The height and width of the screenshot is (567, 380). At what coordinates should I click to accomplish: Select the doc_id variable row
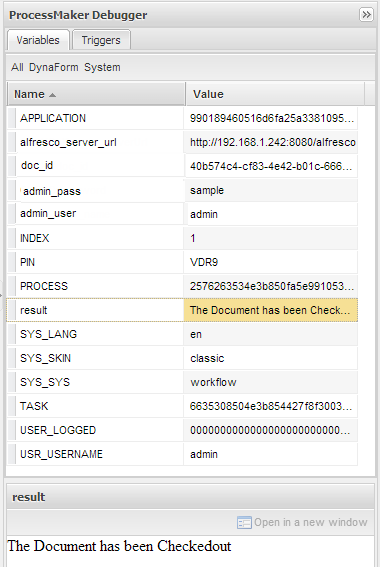(182, 166)
